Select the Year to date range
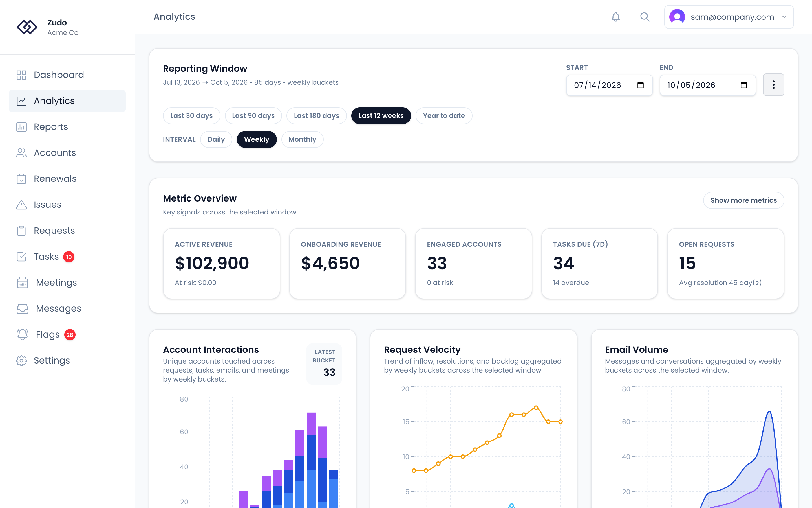This screenshot has width=812, height=508. tap(443, 116)
